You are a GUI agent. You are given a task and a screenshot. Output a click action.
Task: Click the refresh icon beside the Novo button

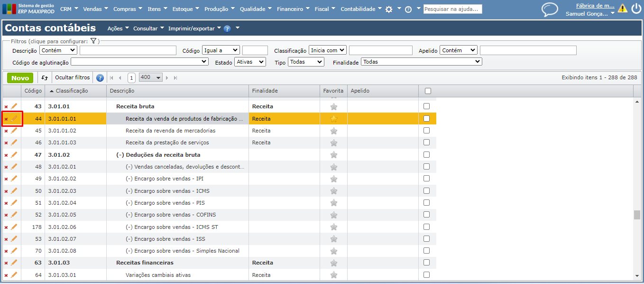tap(45, 78)
